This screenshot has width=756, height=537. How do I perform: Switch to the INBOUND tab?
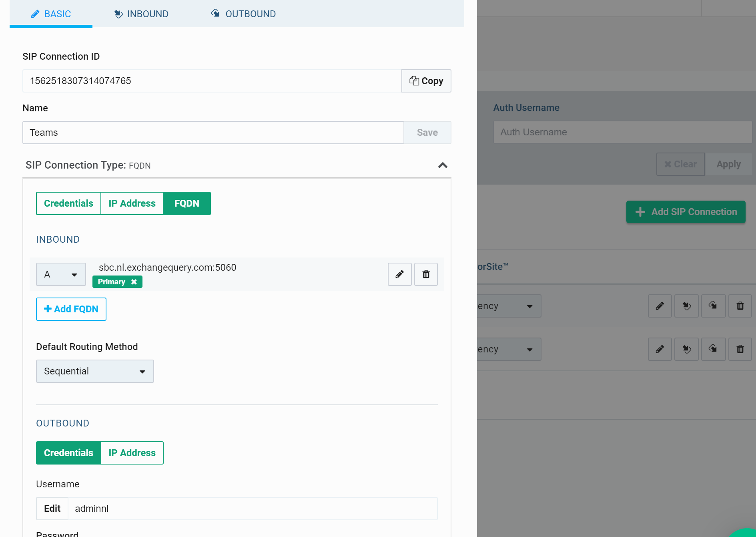point(141,14)
